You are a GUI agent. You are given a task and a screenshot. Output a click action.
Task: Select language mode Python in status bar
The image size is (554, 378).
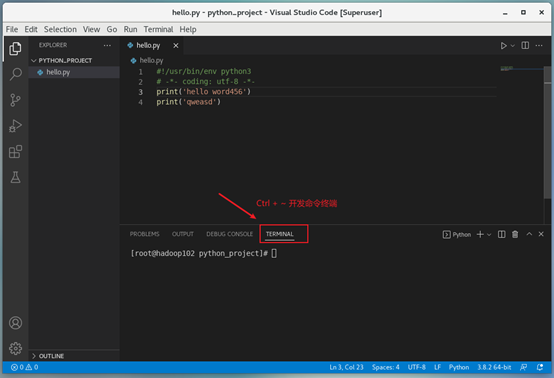459,367
